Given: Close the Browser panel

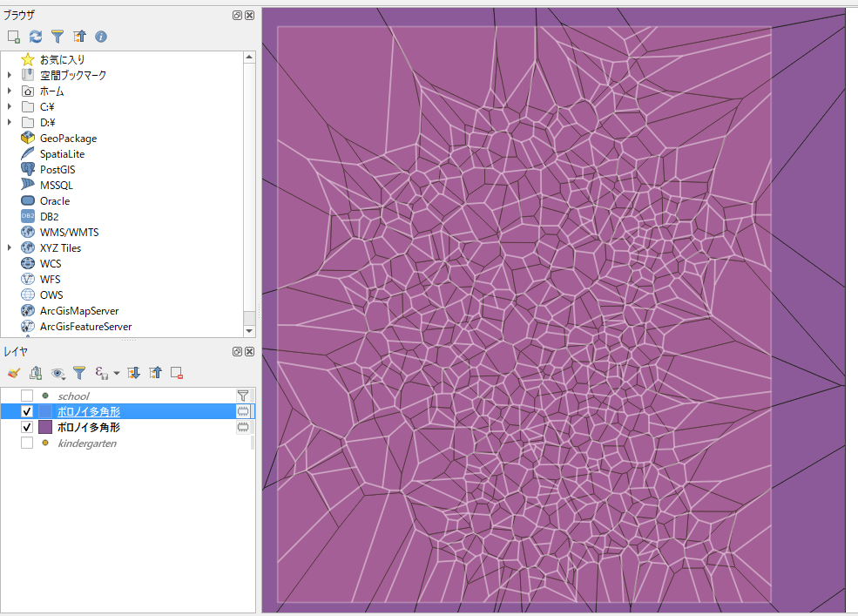Looking at the screenshot, I should [x=249, y=16].
